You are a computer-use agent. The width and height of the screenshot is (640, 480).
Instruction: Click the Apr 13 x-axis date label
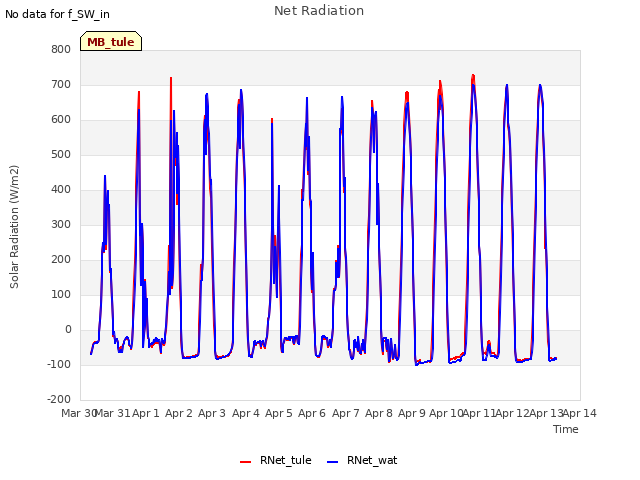point(546,413)
